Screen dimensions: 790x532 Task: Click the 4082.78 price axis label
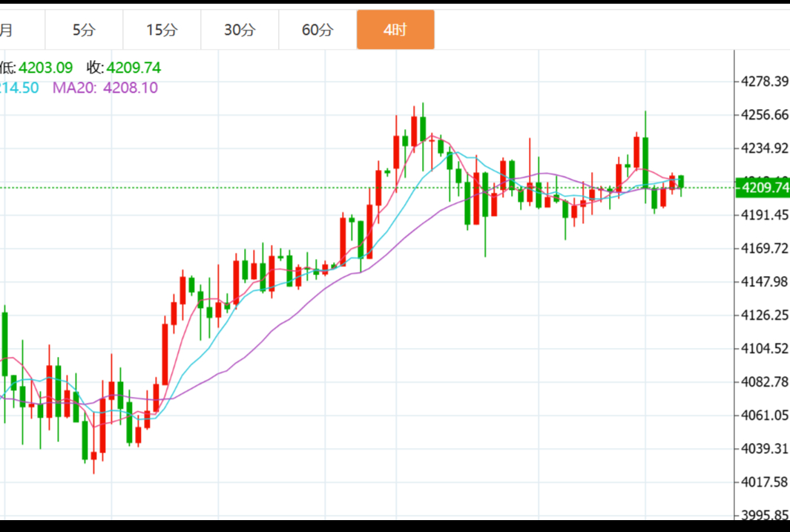click(x=765, y=381)
